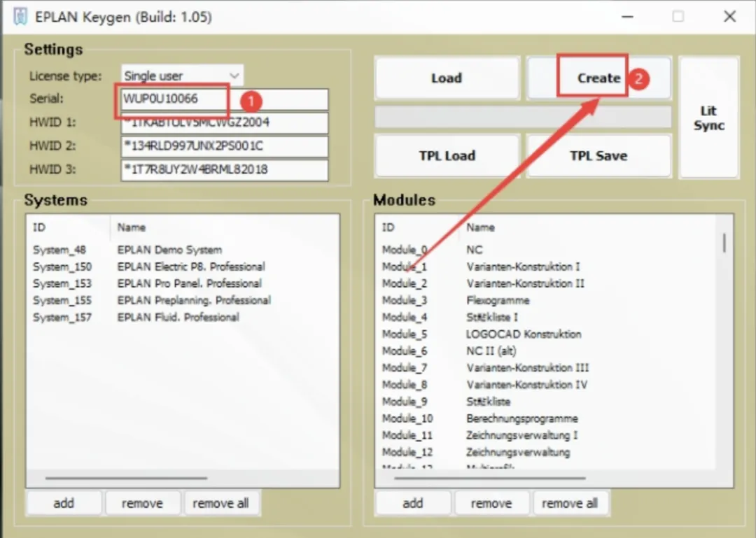Select Module_1 Varianten-Konstruktion I row
The height and width of the screenshot is (538, 756).
tap(546, 267)
